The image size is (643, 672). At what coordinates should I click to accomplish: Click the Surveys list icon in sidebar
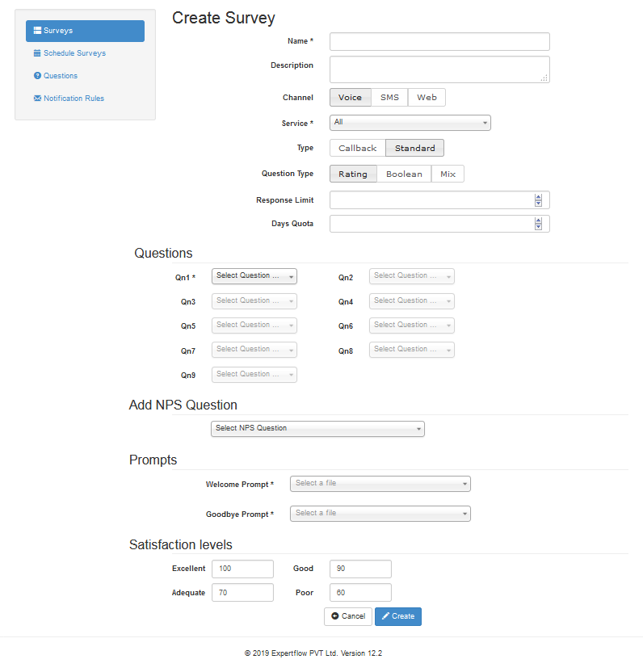(36, 31)
